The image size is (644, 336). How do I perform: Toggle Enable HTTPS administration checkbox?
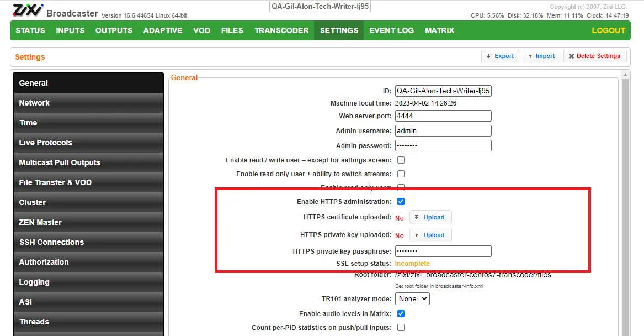[401, 202]
